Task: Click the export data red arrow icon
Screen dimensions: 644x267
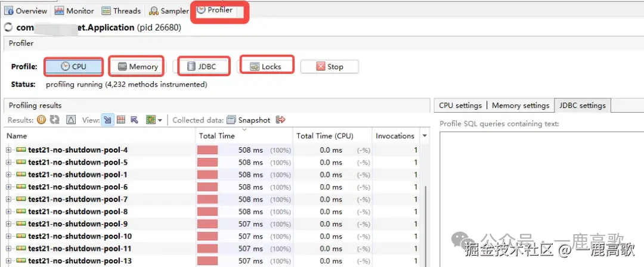Action: tap(281, 120)
